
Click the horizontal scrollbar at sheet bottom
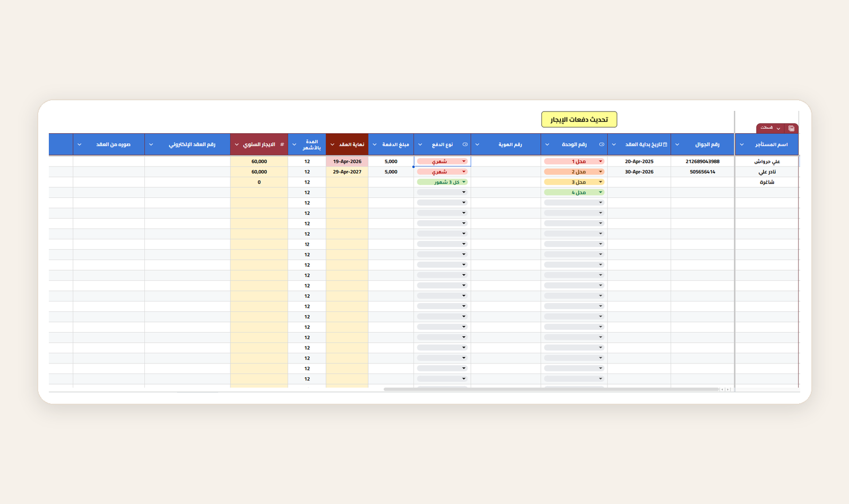[551, 389]
